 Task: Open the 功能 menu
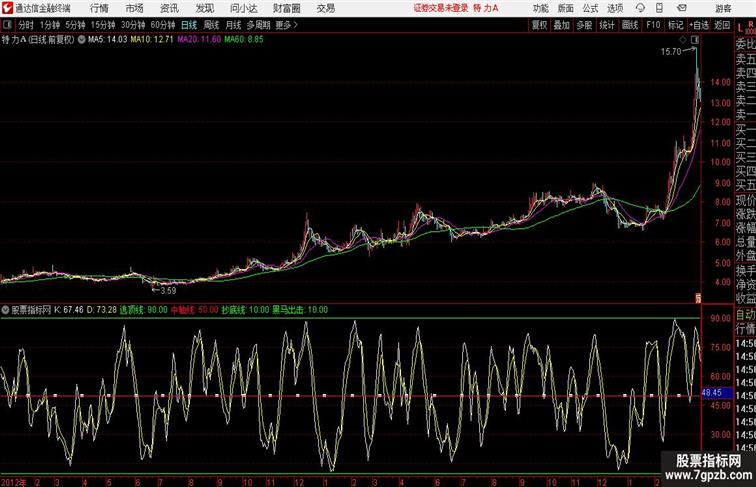[540, 8]
